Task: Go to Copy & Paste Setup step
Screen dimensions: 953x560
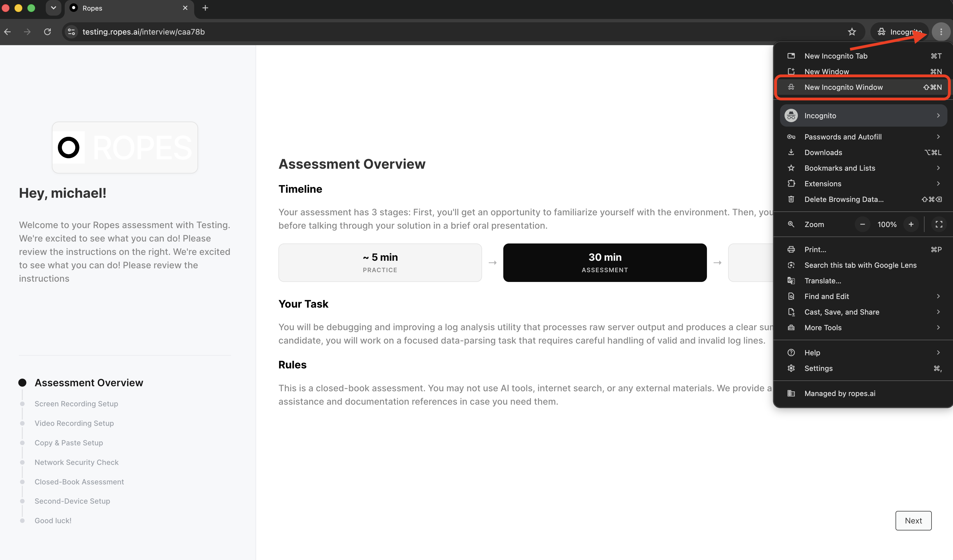Action: click(69, 443)
